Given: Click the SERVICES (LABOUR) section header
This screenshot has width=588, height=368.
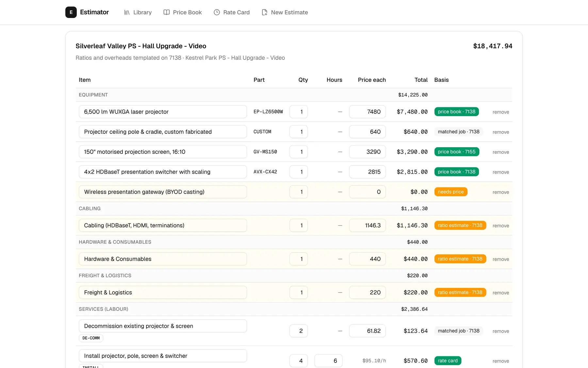Looking at the screenshot, I should click(104, 309).
